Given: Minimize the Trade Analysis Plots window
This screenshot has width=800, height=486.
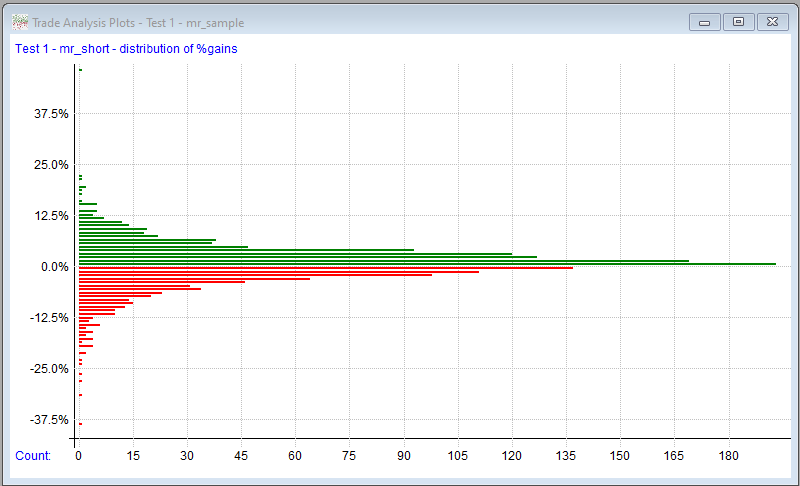Looking at the screenshot, I should click(705, 21).
